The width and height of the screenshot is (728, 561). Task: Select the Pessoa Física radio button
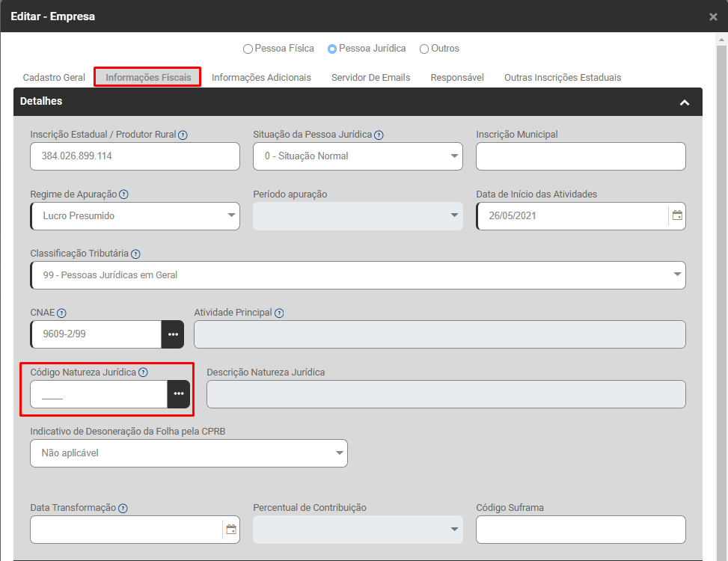click(248, 49)
